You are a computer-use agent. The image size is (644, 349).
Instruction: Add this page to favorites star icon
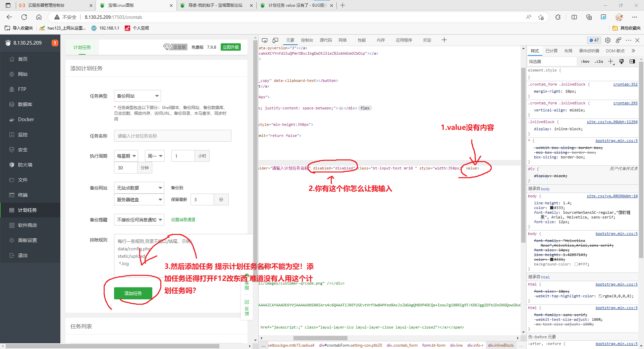tap(541, 17)
